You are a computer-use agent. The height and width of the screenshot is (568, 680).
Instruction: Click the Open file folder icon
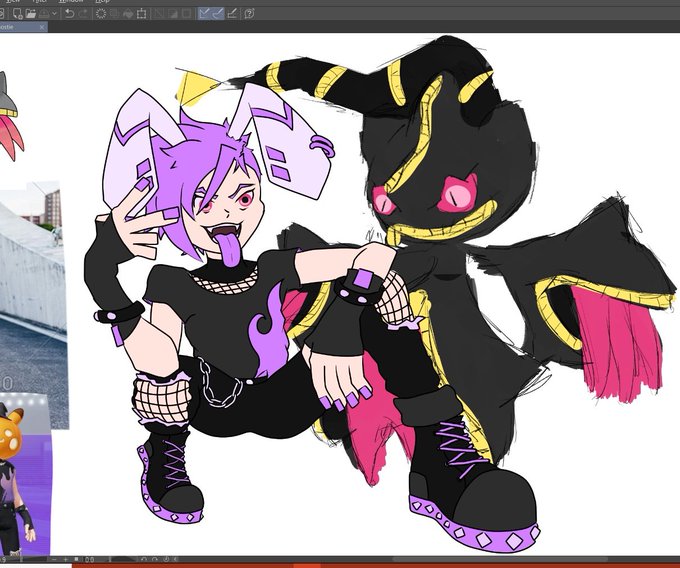click(30, 14)
